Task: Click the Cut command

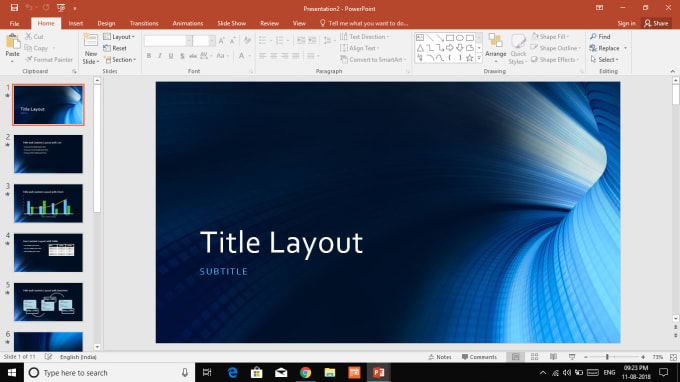Action: click(34, 37)
